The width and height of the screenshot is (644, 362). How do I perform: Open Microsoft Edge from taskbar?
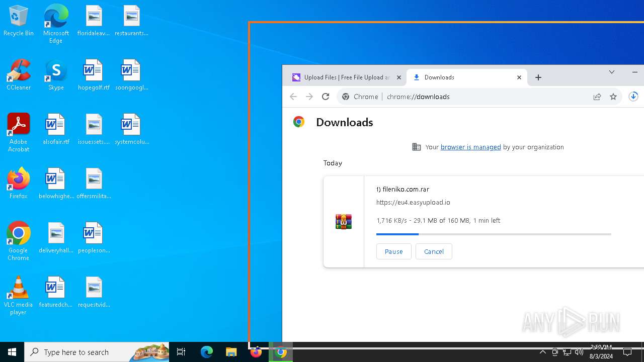tap(207, 352)
